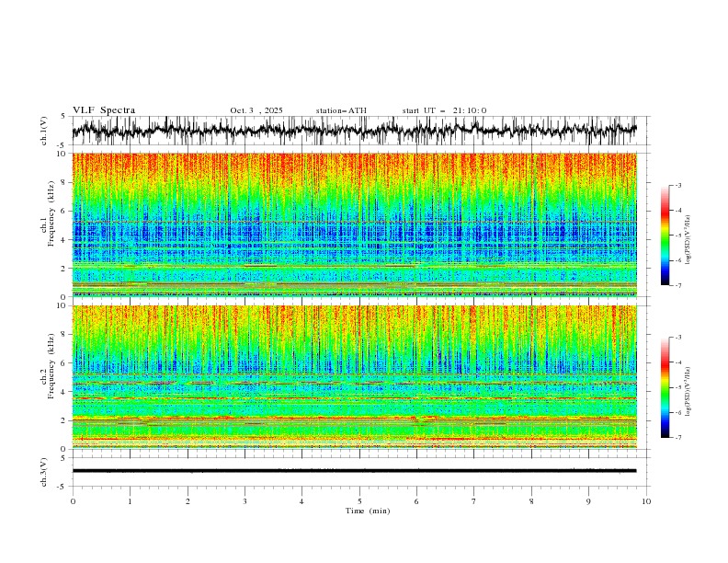728x563 pixels.
Task: Click the ch.2 spectrogram panel
Action: coord(355,377)
